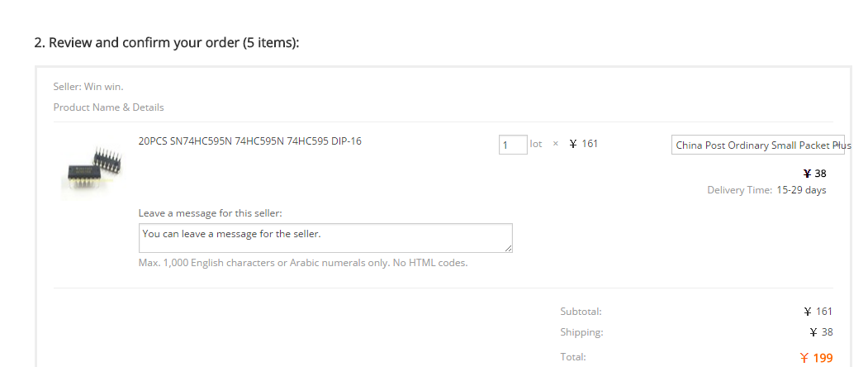868x367 pixels.
Task: Click the Total label in order summary
Action: click(x=572, y=357)
